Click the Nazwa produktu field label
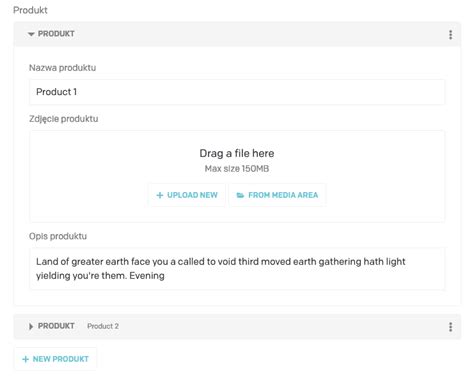Viewport: 474px width, 379px height. pyautogui.click(x=63, y=68)
